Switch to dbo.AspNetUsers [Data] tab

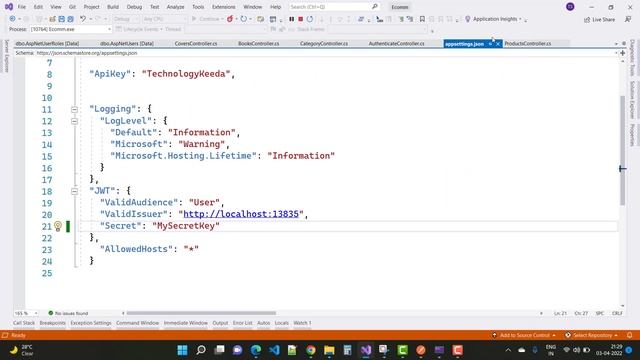pyautogui.click(x=127, y=43)
